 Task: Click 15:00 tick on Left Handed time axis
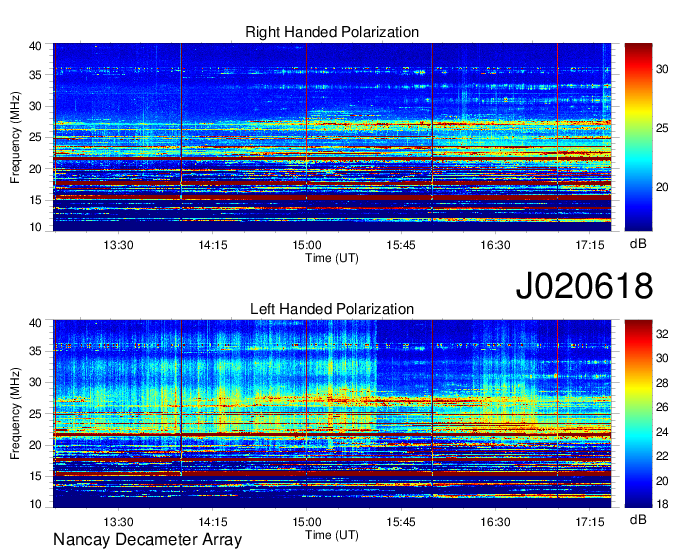point(307,522)
